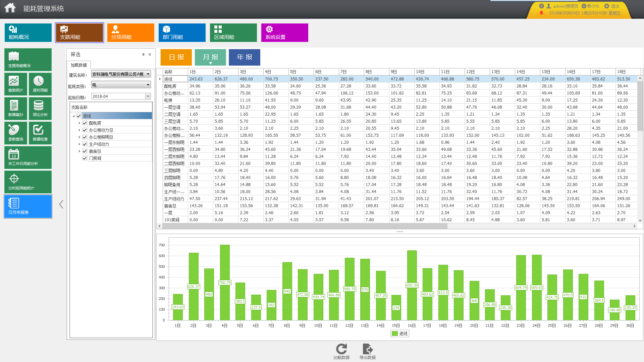644x362 pixels.
Task: Uncheck the 门房间 checkbox
Action: [85, 158]
